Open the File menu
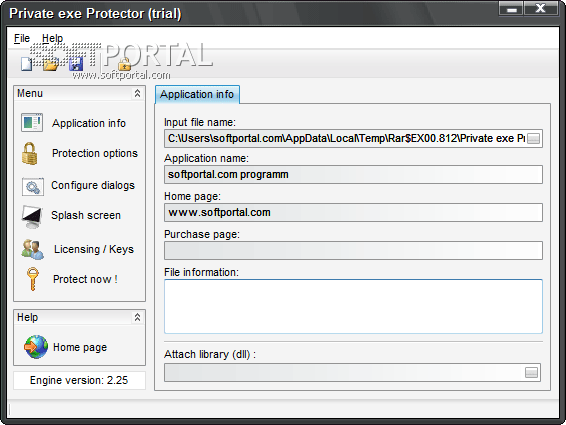The width and height of the screenshot is (566, 425). (x=22, y=38)
